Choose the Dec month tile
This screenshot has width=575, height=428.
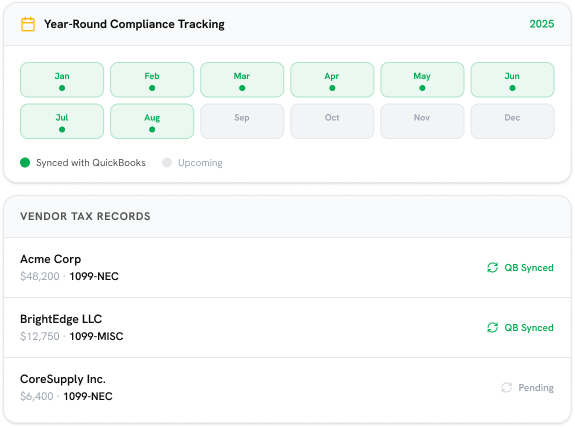(513, 121)
